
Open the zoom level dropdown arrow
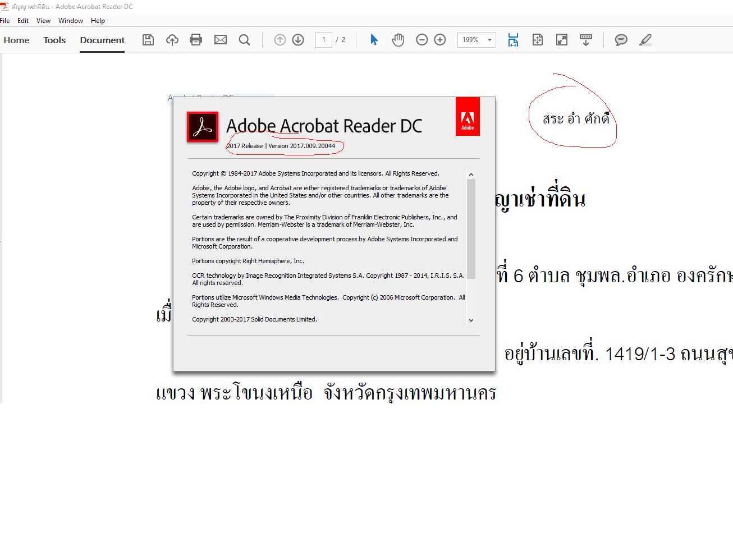pyautogui.click(x=489, y=40)
